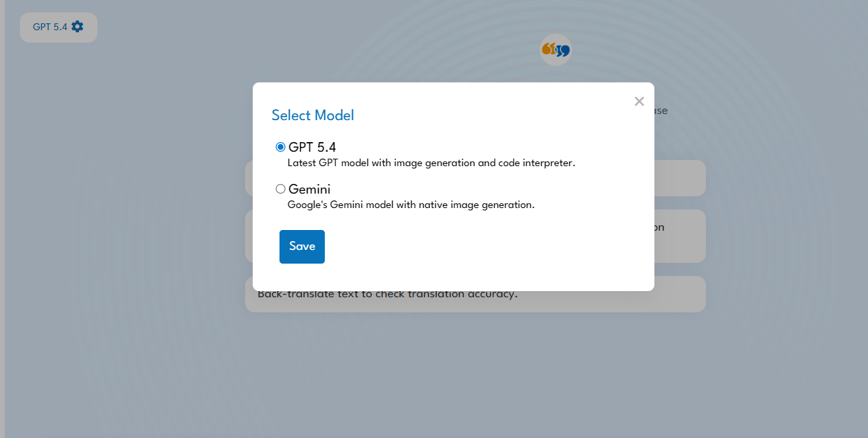Viewport: 868px width, 438px height.
Task: Select the Gemini radio button
Action: (280, 188)
